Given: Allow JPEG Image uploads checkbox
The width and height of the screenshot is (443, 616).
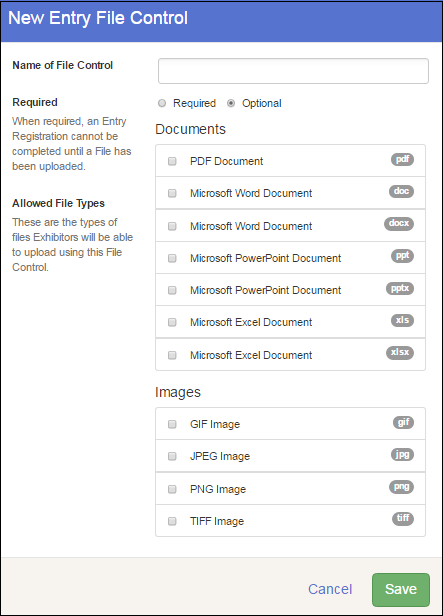Looking at the screenshot, I should pos(172,456).
